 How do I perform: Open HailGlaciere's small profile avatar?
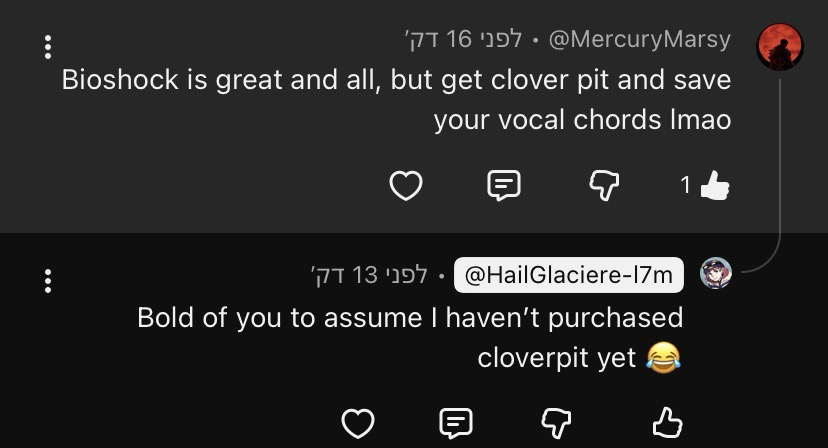tap(715, 273)
